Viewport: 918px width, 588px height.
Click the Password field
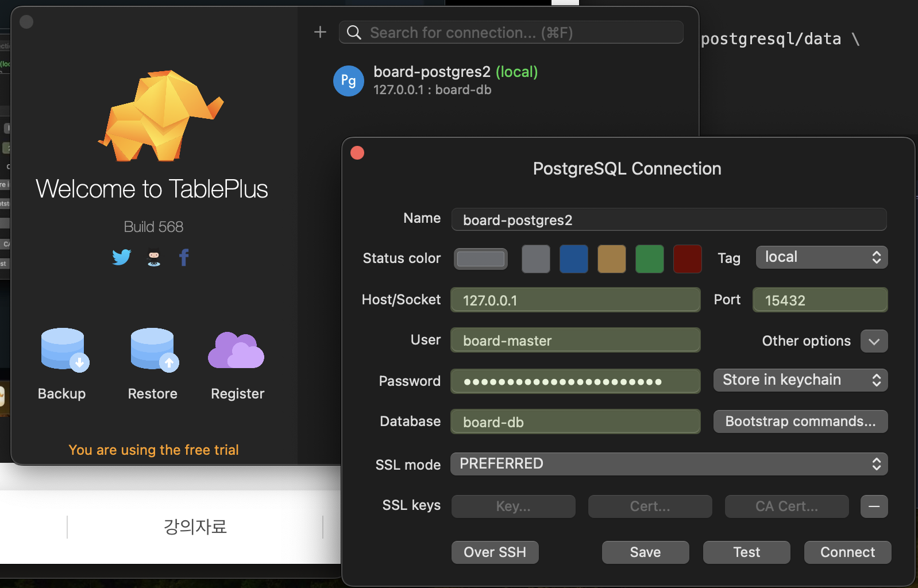pos(576,381)
